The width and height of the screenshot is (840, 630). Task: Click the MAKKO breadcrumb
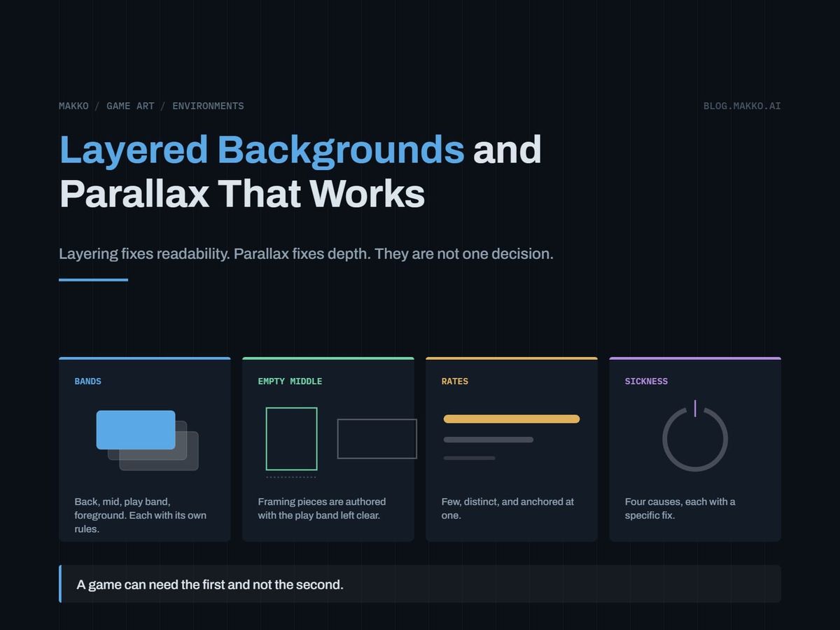(73, 106)
